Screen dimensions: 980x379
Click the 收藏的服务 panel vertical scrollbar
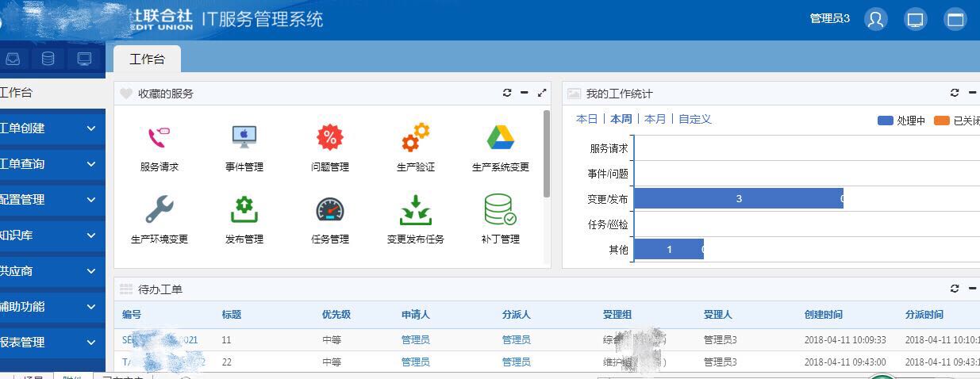(547, 155)
